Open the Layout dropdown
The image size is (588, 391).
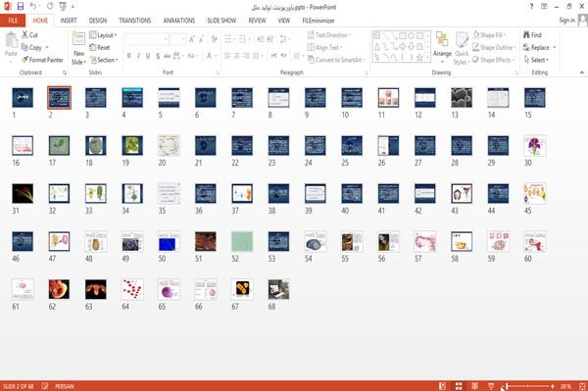pyautogui.click(x=103, y=35)
